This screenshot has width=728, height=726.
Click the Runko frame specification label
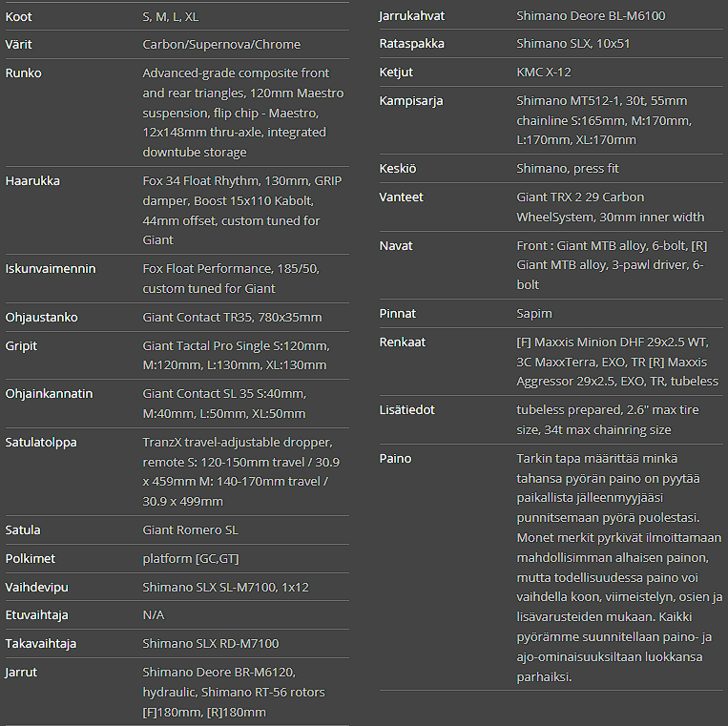tap(23, 73)
